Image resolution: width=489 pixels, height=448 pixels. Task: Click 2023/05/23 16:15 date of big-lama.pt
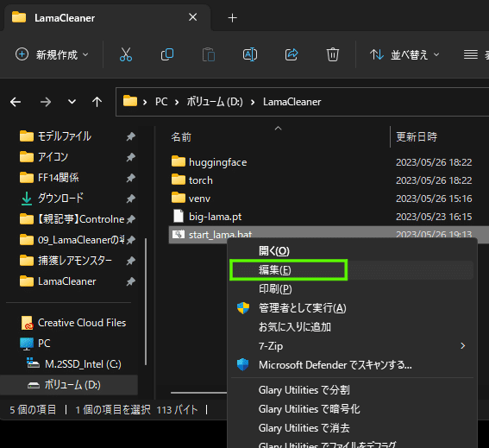(434, 217)
